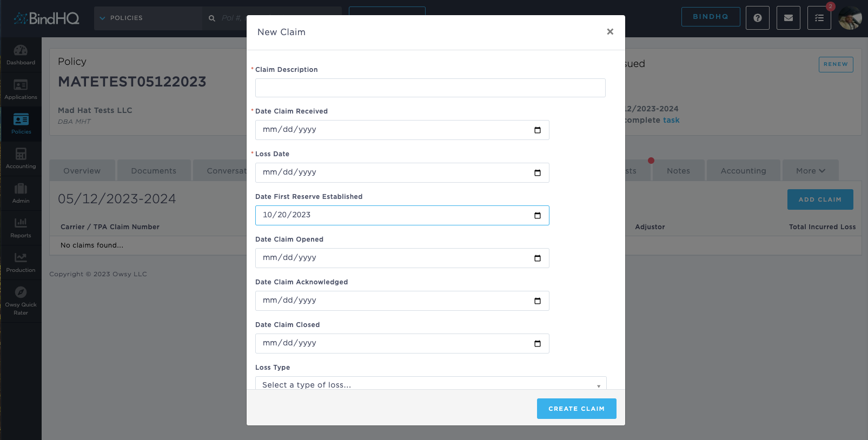Close the New Claim dialog
This screenshot has height=440, width=868.
[x=610, y=32]
